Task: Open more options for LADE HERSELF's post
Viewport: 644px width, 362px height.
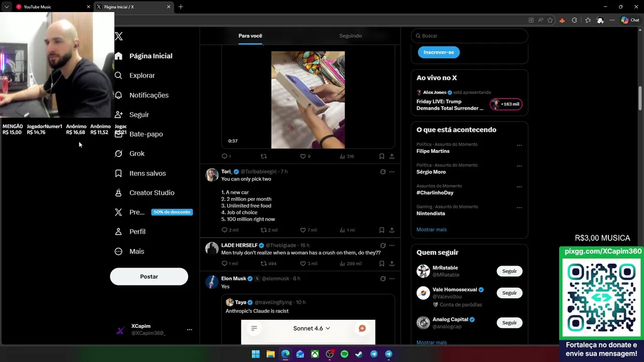Action: click(392, 245)
